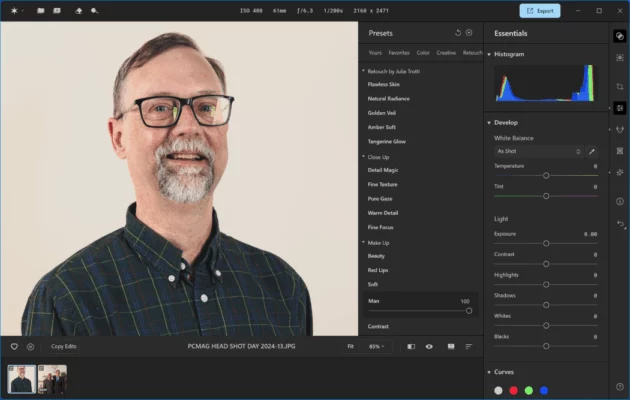Image resolution: width=630 pixels, height=400 pixels.
Task: Select the Crop tool in sidebar
Action: [620, 86]
